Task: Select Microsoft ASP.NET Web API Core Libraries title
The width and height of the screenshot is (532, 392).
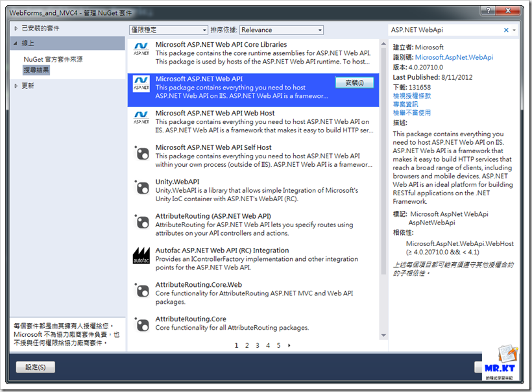Action: (x=221, y=45)
